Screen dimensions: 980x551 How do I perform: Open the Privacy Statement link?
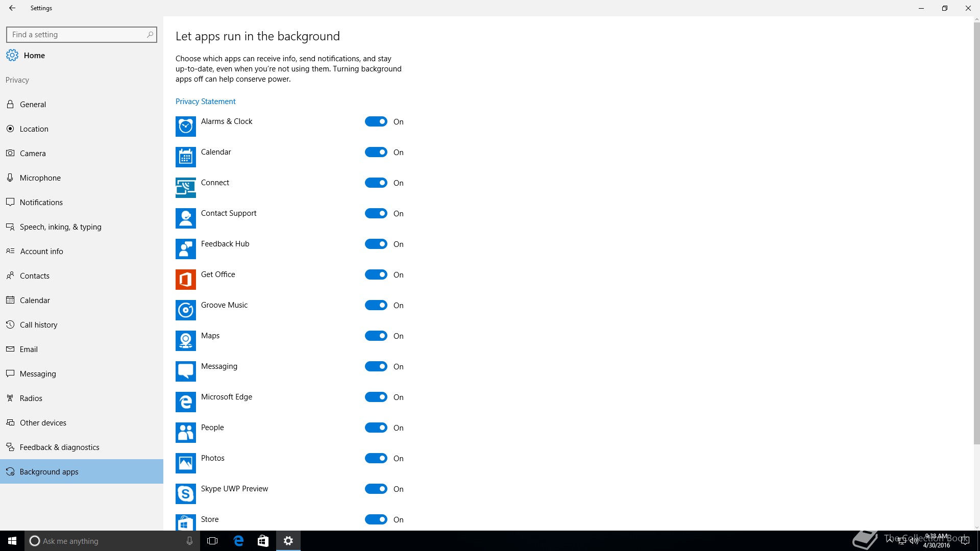(206, 102)
